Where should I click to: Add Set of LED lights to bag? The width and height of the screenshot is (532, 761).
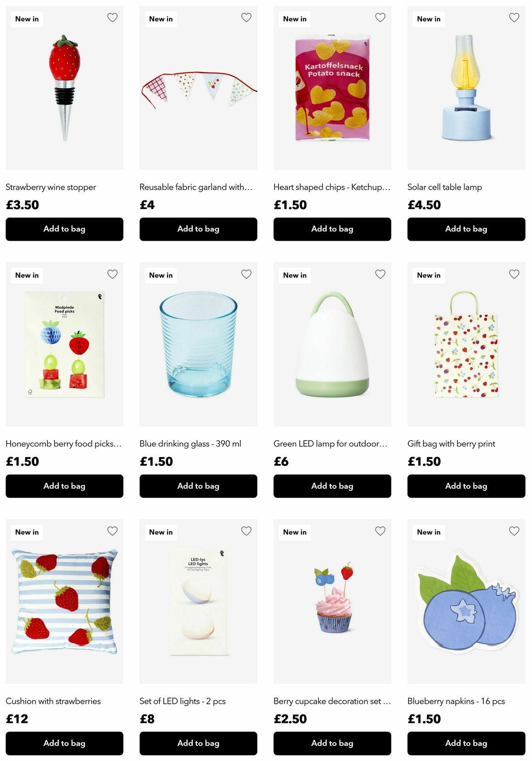coord(198,743)
